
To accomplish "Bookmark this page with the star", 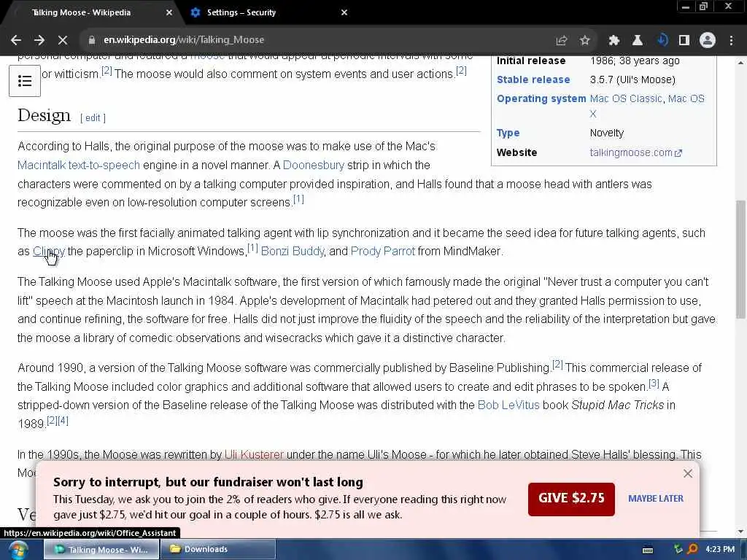I will pos(585,41).
